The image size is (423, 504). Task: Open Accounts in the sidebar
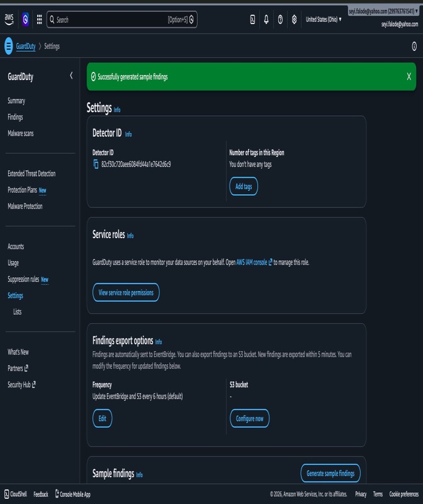click(16, 246)
